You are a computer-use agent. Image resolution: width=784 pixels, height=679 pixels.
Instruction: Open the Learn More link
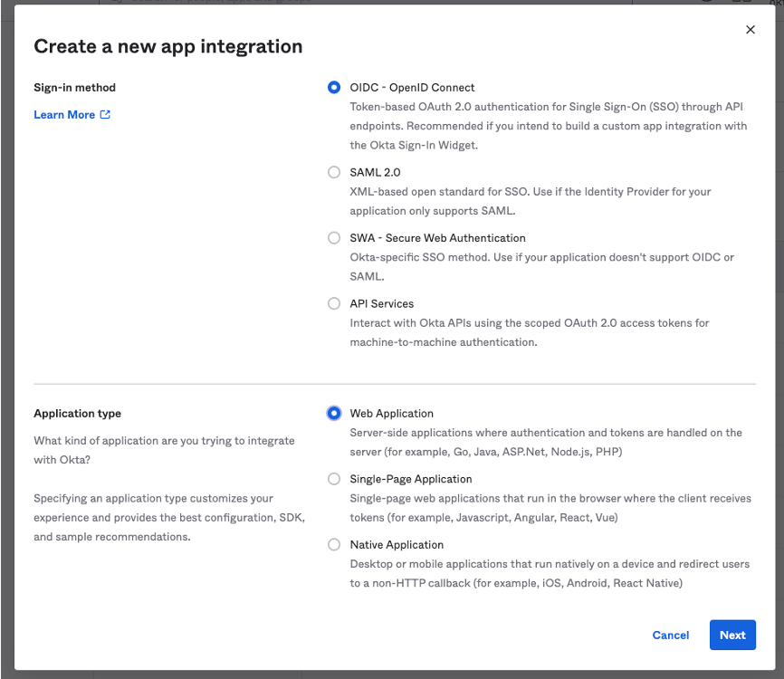click(63, 114)
